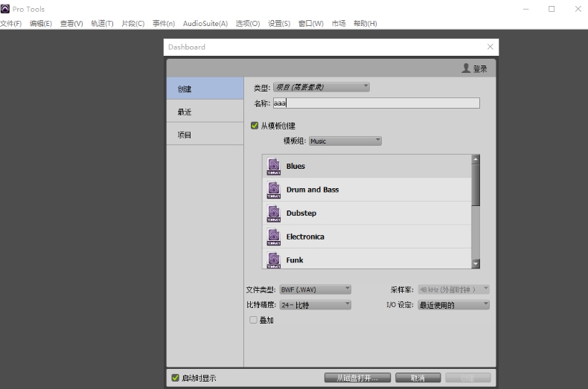Select the Blues template row

click(x=367, y=166)
